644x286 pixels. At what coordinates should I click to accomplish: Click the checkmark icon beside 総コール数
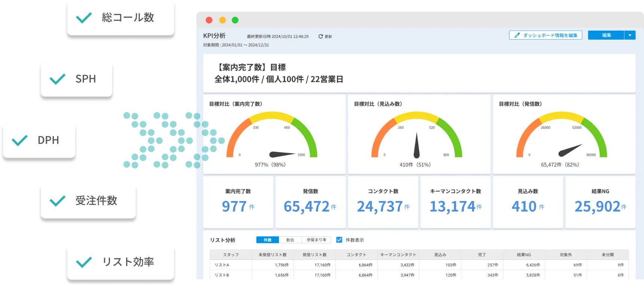(x=84, y=18)
